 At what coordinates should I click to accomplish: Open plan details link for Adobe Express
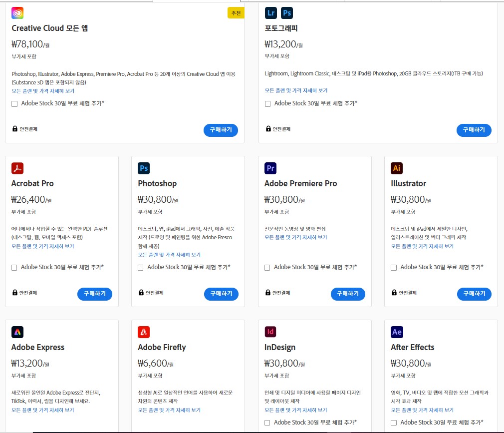(x=43, y=410)
